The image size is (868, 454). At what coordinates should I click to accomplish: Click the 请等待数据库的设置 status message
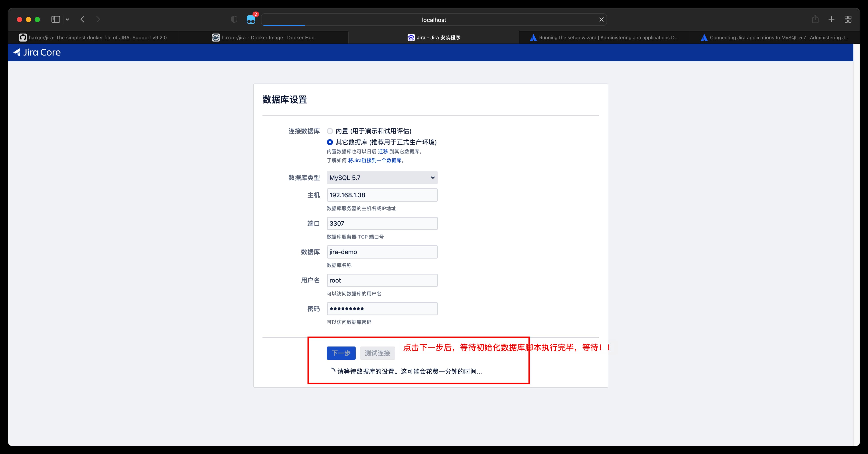click(x=409, y=371)
